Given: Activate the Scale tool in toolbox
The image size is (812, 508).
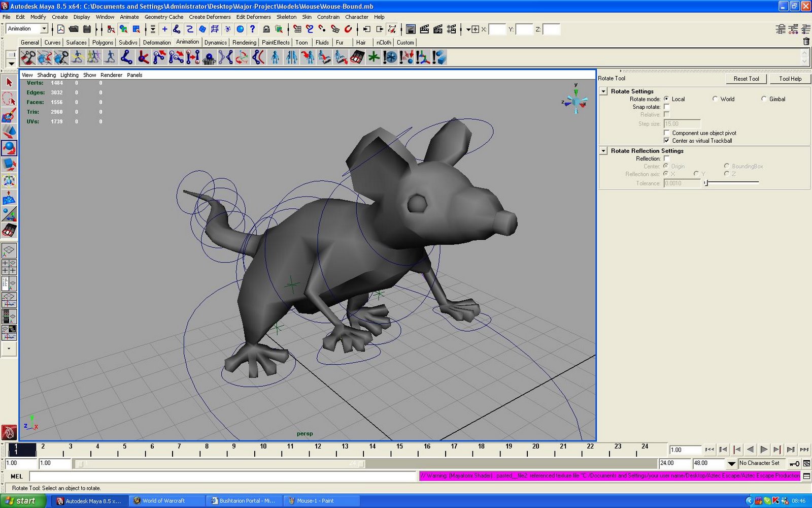Looking at the screenshot, I should pos(9,164).
